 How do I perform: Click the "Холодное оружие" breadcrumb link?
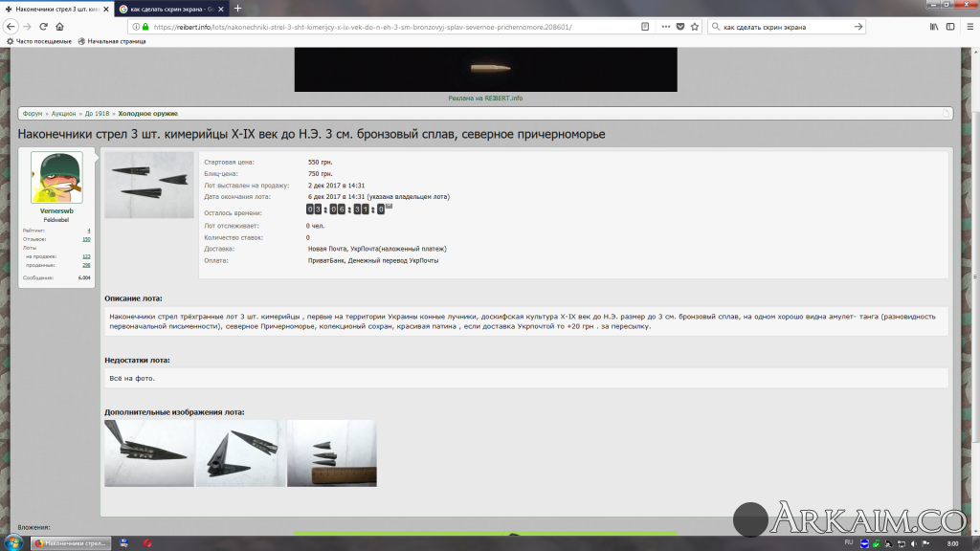pyautogui.click(x=147, y=114)
